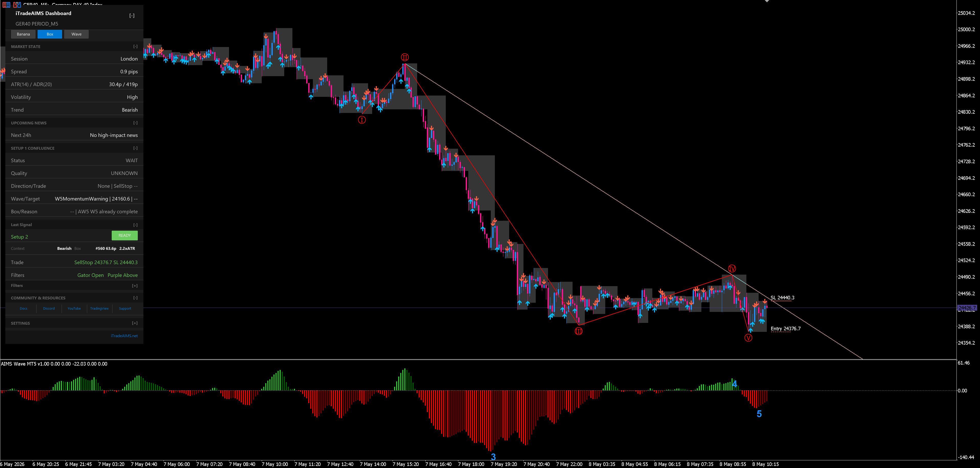Expand the Filters subsection
Viewport: 980px width, 468px height.
[135, 286]
